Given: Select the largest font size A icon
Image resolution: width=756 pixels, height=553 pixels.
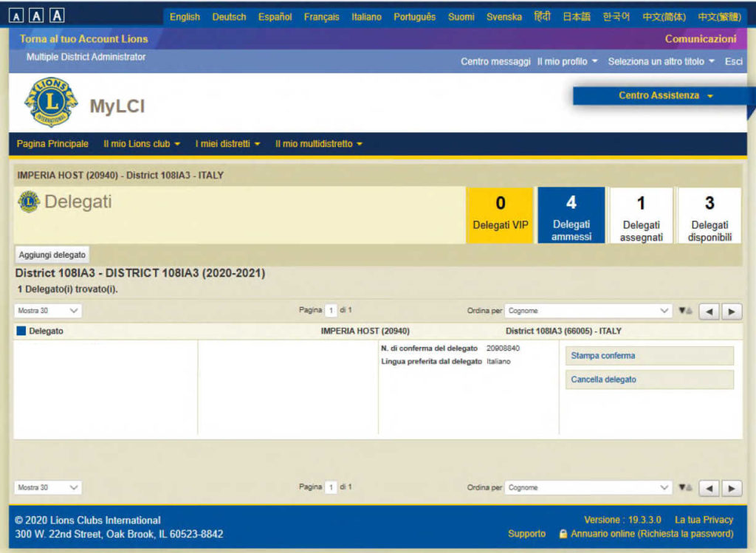Looking at the screenshot, I should click(x=57, y=16).
